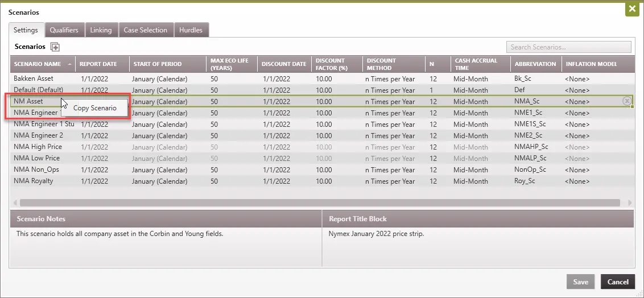Select the Bakken Asset scenario row

(33, 78)
